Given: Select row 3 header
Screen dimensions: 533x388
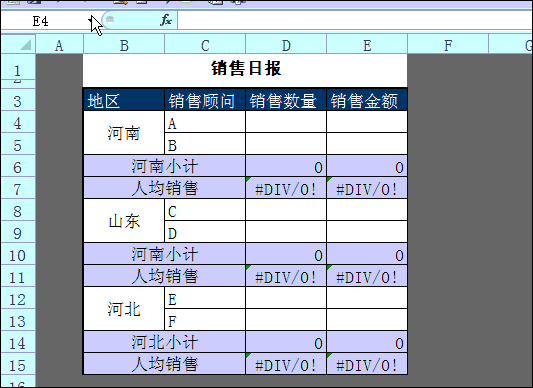Looking at the screenshot, I should [x=18, y=100].
